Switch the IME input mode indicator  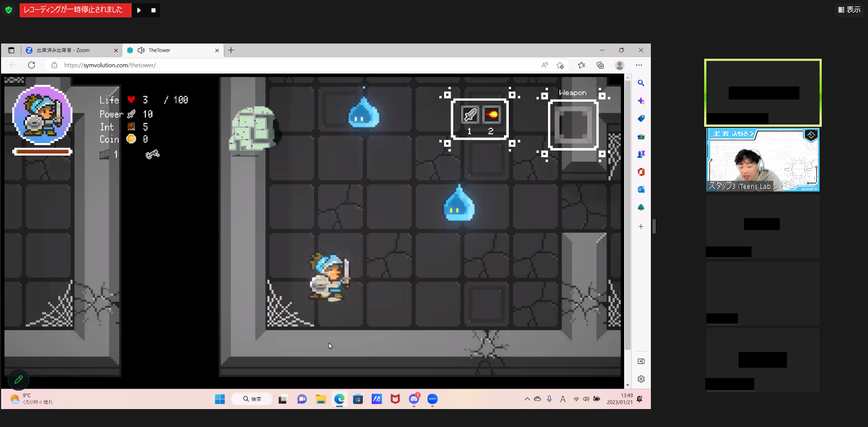coord(563,399)
